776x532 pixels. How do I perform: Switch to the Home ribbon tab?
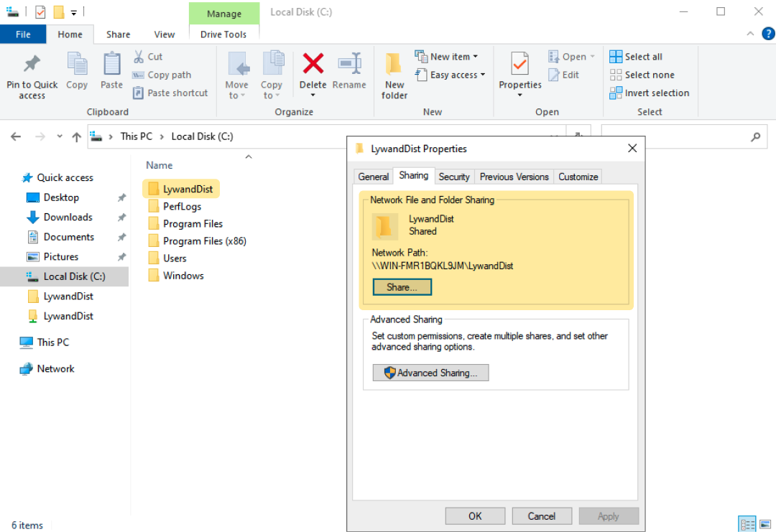[x=70, y=34]
